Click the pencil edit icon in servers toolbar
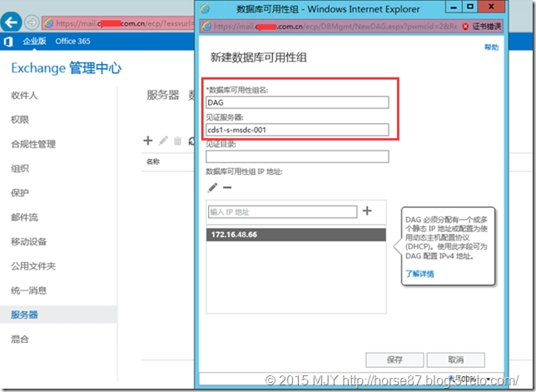 (x=163, y=141)
